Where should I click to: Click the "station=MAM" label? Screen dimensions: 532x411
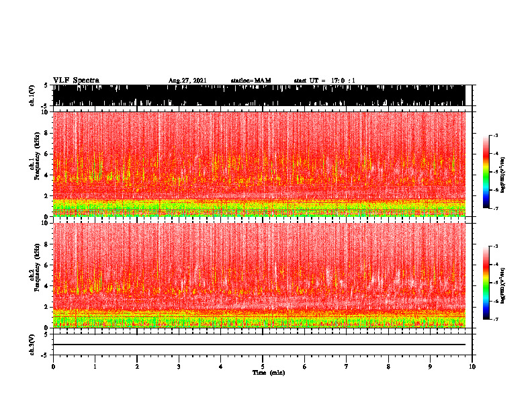coord(251,81)
